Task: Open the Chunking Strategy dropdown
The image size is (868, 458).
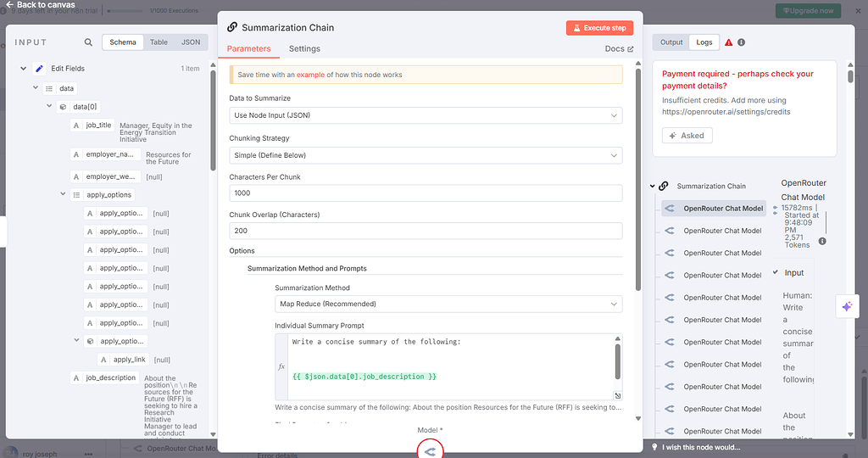Action: (426, 155)
